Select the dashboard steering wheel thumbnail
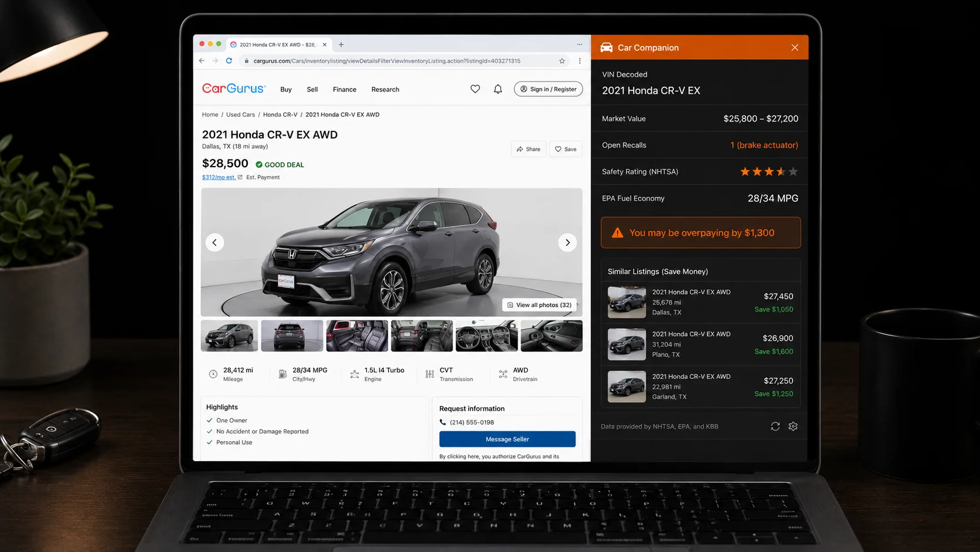 pyautogui.click(x=486, y=336)
